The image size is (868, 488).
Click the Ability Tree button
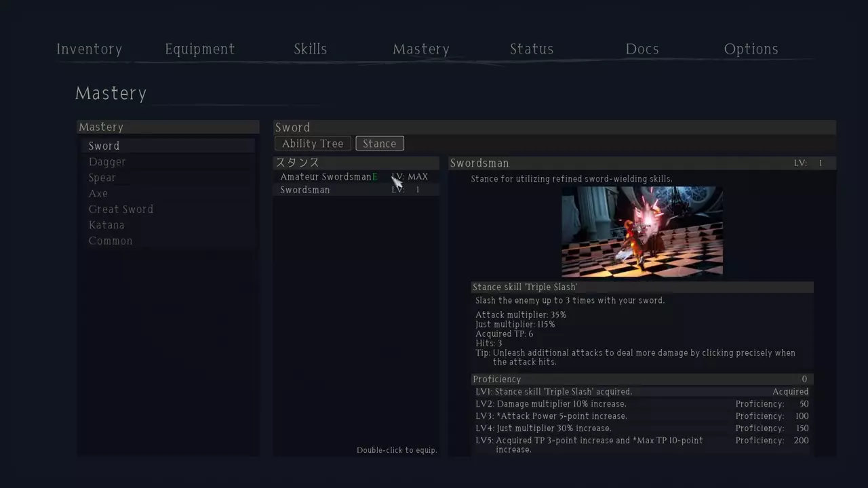click(313, 144)
